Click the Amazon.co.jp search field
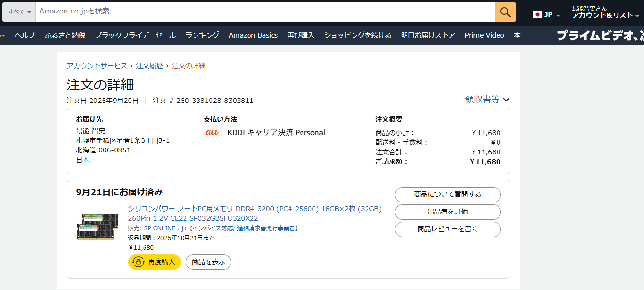644x290 pixels. (x=265, y=12)
